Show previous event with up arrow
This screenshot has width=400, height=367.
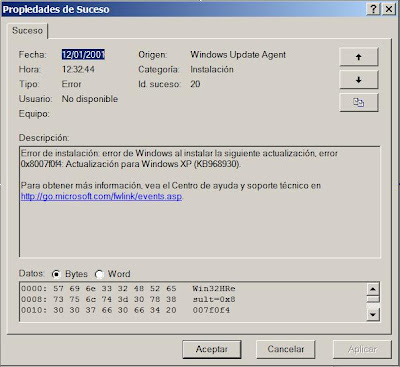click(359, 57)
